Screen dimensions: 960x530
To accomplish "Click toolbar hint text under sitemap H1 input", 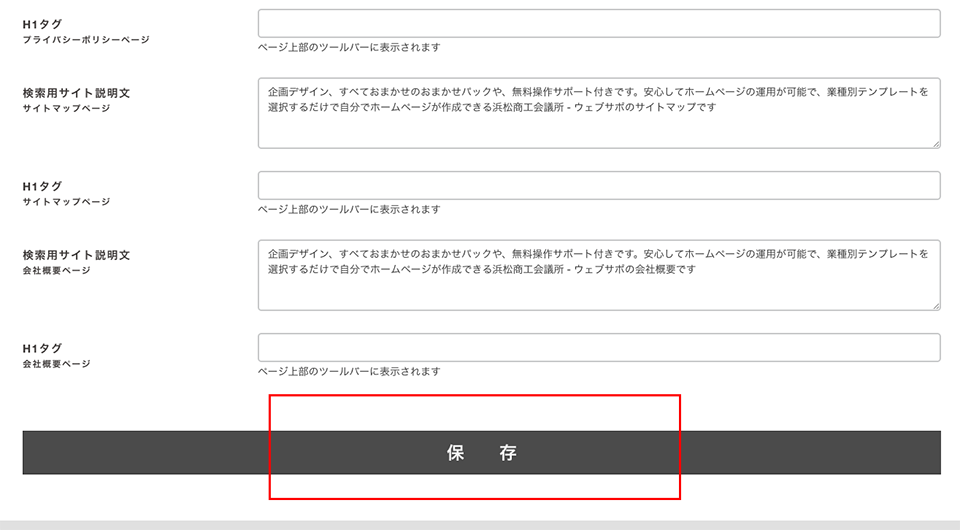I will tap(349, 209).
